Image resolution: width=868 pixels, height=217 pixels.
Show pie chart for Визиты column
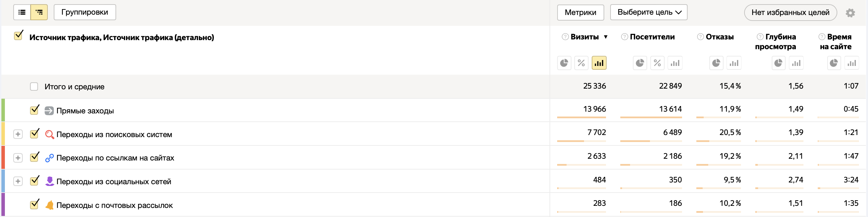point(564,63)
